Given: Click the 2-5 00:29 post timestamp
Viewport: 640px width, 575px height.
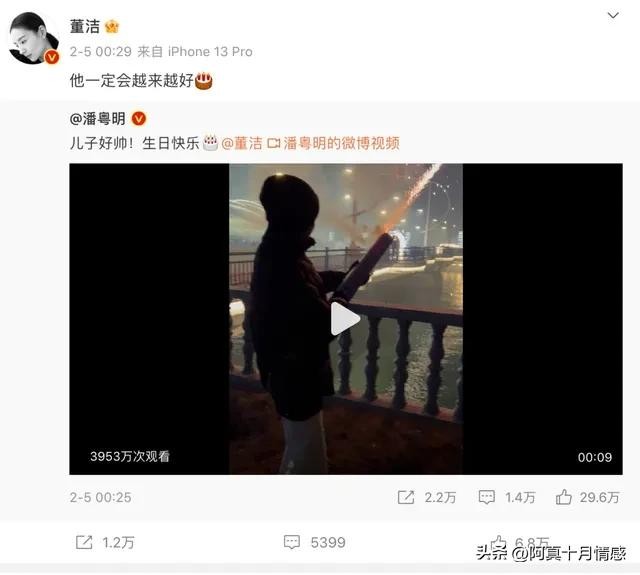Looking at the screenshot, I should tap(100, 52).
